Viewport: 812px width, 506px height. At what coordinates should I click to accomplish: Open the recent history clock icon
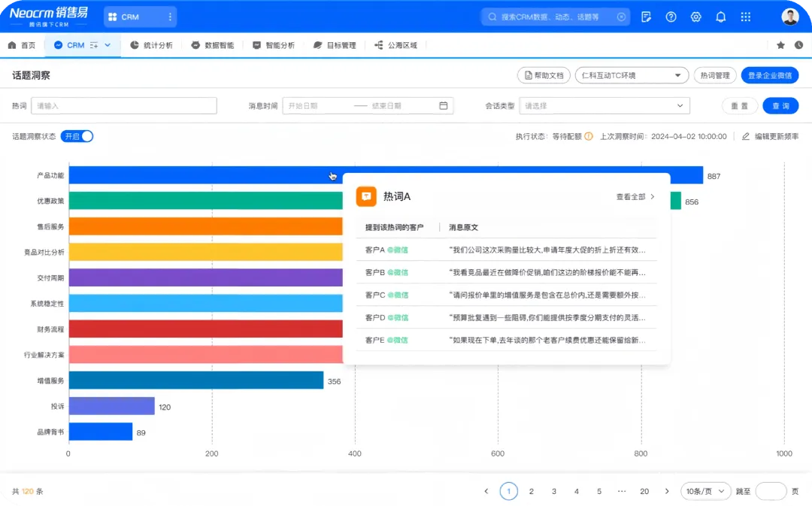[798, 45]
